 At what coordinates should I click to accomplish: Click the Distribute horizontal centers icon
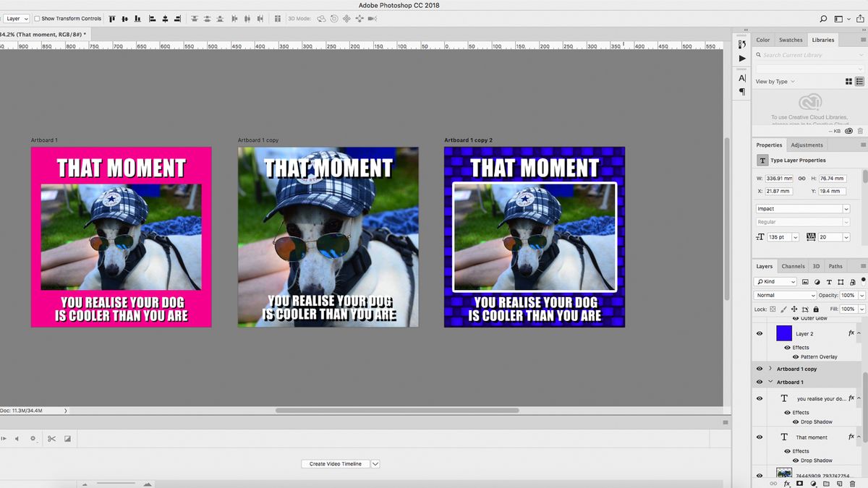tap(248, 19)
